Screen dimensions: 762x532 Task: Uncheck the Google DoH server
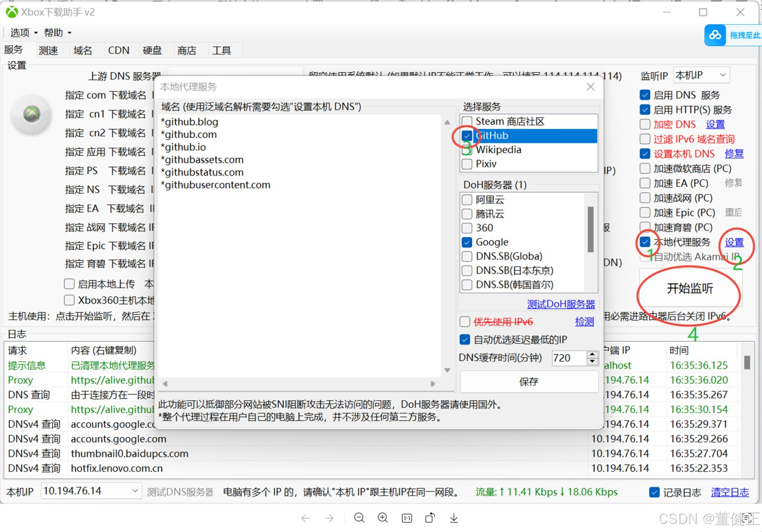[x=467, y=242]
